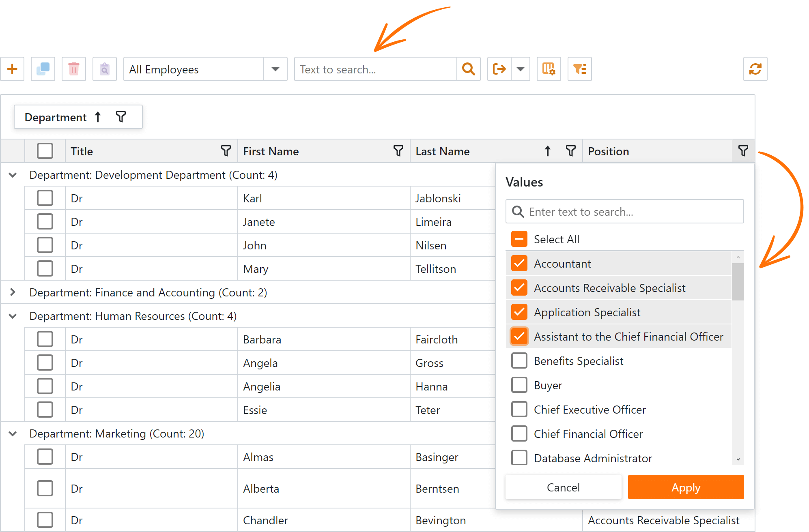Open the trash/delete records icon
809x532 pixels.
73,69
